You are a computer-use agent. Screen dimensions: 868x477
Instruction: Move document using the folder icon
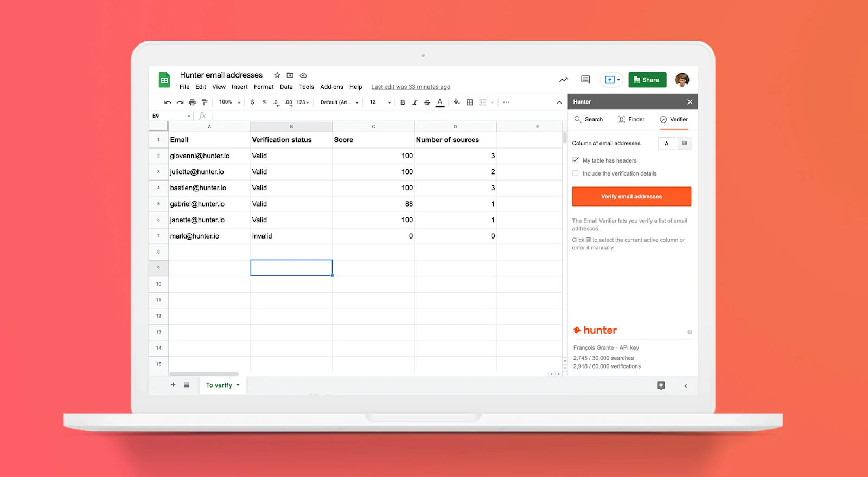290,75
